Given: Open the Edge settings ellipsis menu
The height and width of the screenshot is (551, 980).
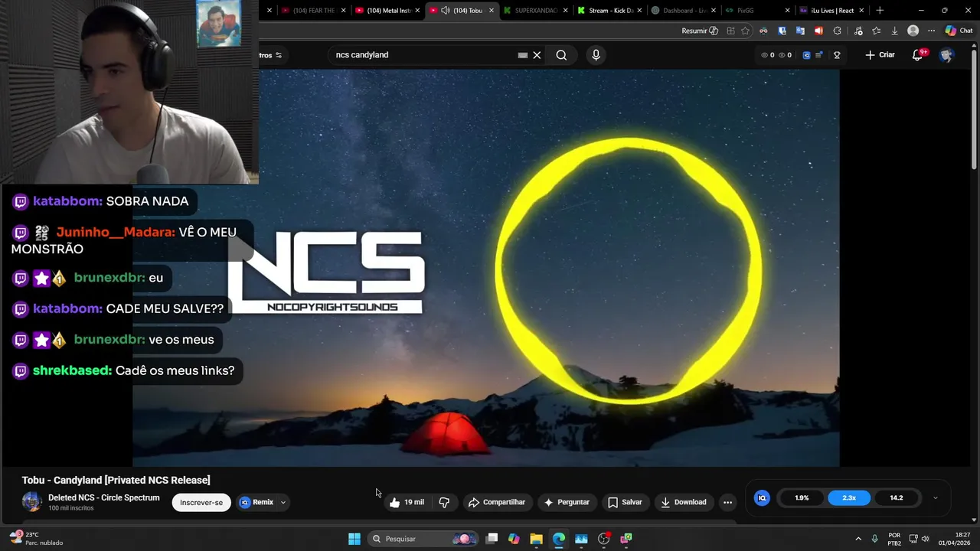Looking at the screenshot, I should 931,31.
